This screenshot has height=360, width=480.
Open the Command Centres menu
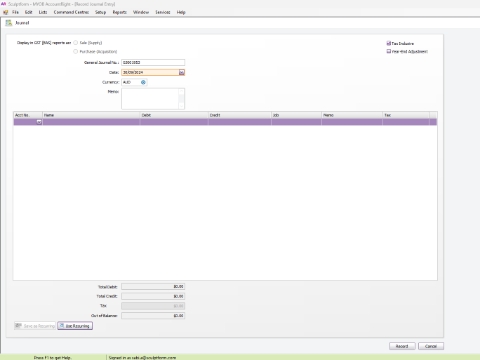(71, 12)
